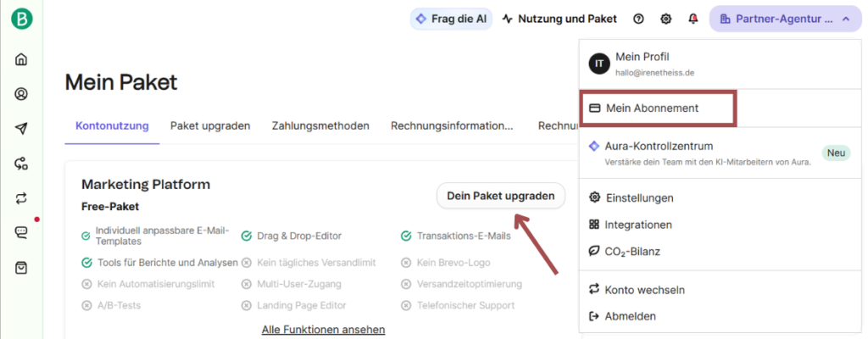This screenshot has width=868, height=339.
Task: Click A/B-Tests feature text
Action: (119, 305)
